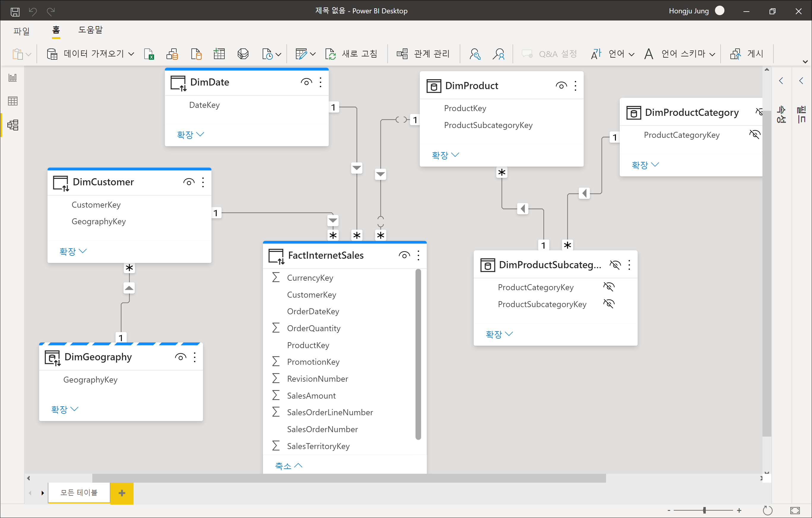
Task: Open the Report view in left sidebar
Action: 12,78
